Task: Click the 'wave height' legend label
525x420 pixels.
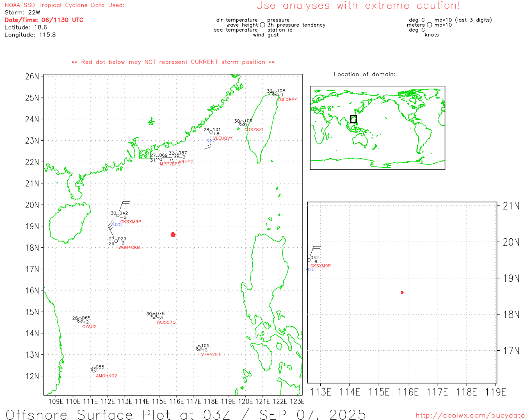Action: pyautogui.click(x=242, y=25)
